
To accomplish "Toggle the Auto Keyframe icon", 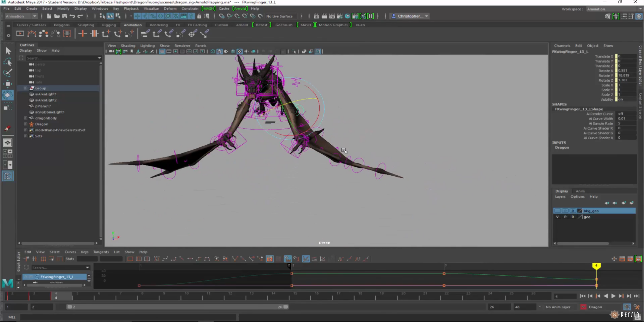I will (627, 307).
